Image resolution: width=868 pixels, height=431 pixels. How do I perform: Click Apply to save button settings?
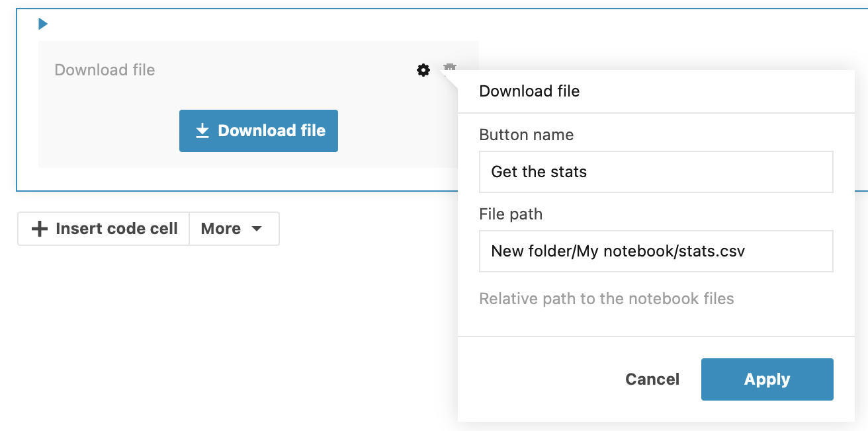(767, 379)
